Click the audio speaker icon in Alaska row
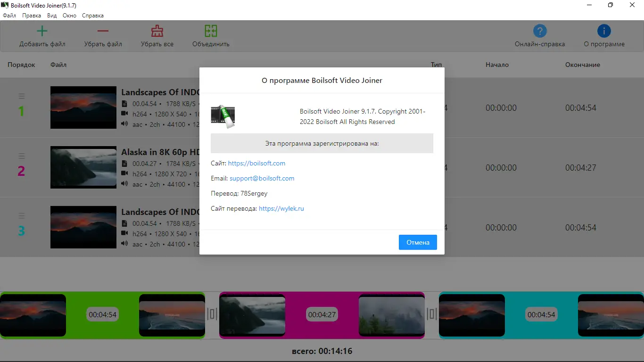 tap(124, 184)
